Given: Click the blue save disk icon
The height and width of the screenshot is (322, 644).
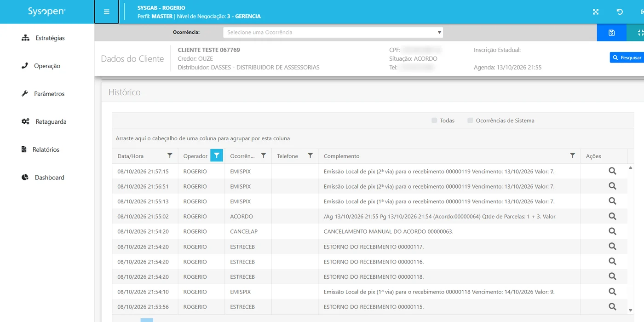Looking at the screenshot, I should (611, 33).
